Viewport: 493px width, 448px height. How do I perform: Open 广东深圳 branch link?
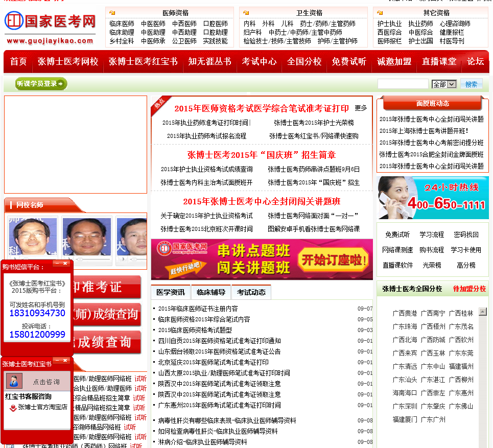(405, 406)
